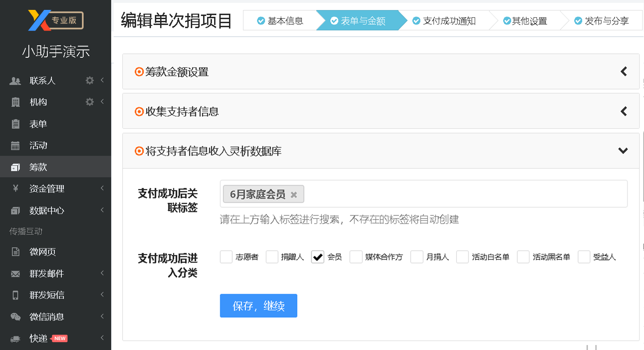Click the 专业版 logo icon

point(56,20)
